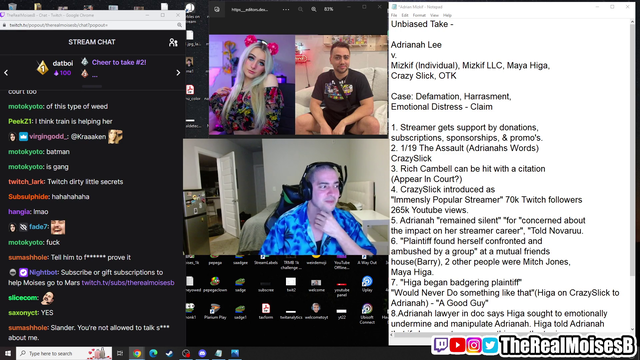The width and height of the screenshot is (640, 360).
Task: Open Notepad View menu
Action: pyautogui.click(x=434, y=16)
